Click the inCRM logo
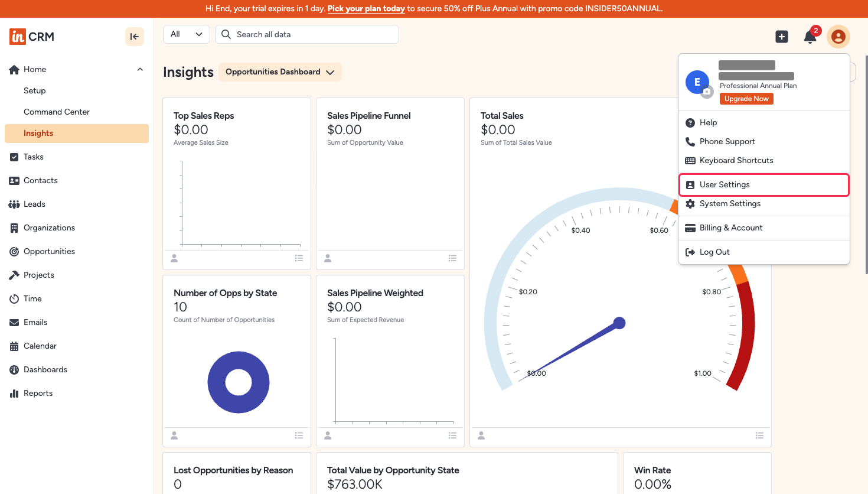The width and height of the screenshot is (868, 494). tap(32, 37)
